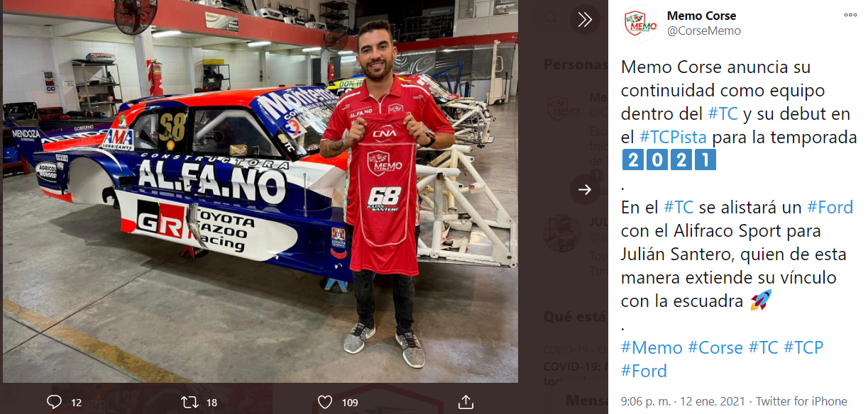Screen dimensions: 868x414
Task: Click the Twitter for iPhone source link
Action: pos(801,401)
